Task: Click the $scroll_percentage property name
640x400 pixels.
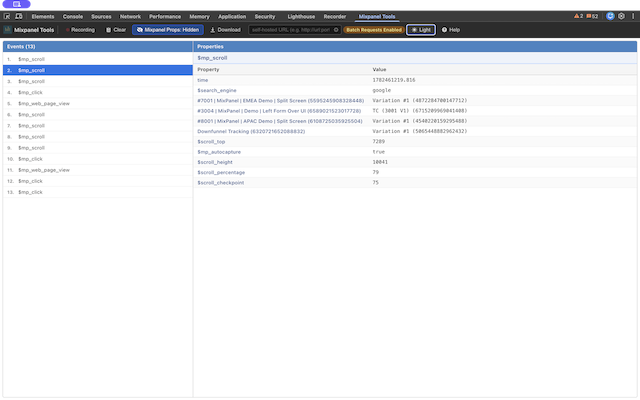Action: pos(221,172)
